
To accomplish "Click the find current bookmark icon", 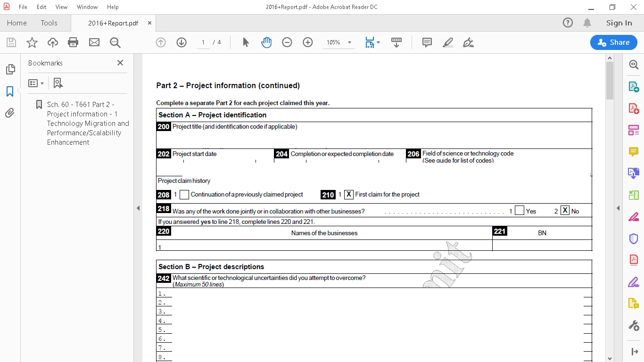I will [58, 83].
